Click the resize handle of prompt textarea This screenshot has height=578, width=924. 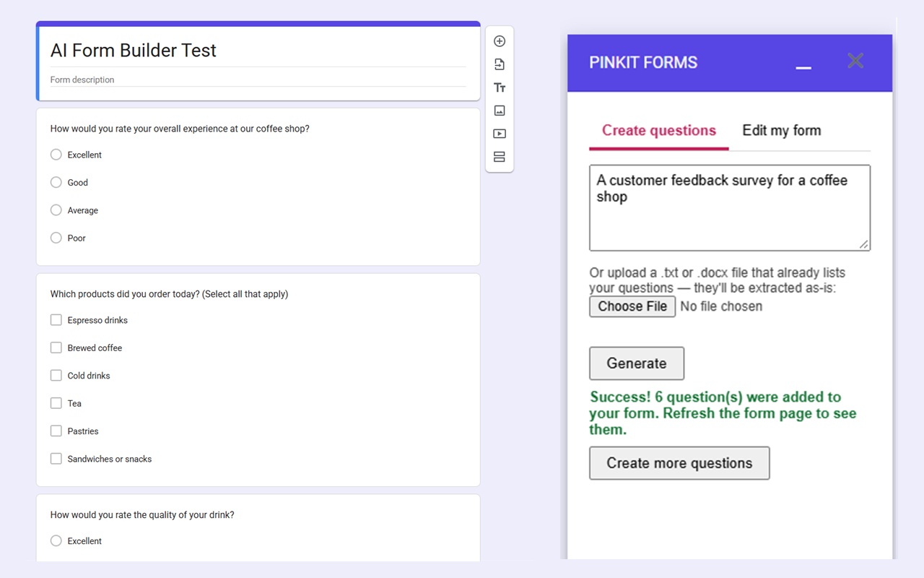863,244
